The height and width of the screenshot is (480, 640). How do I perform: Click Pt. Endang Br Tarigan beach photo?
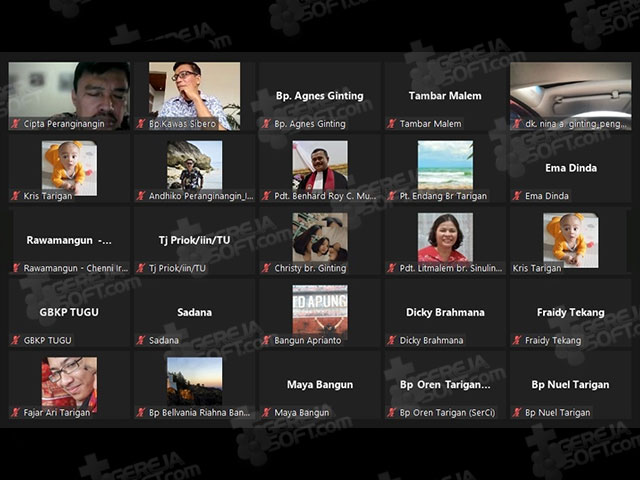[445, 166]
